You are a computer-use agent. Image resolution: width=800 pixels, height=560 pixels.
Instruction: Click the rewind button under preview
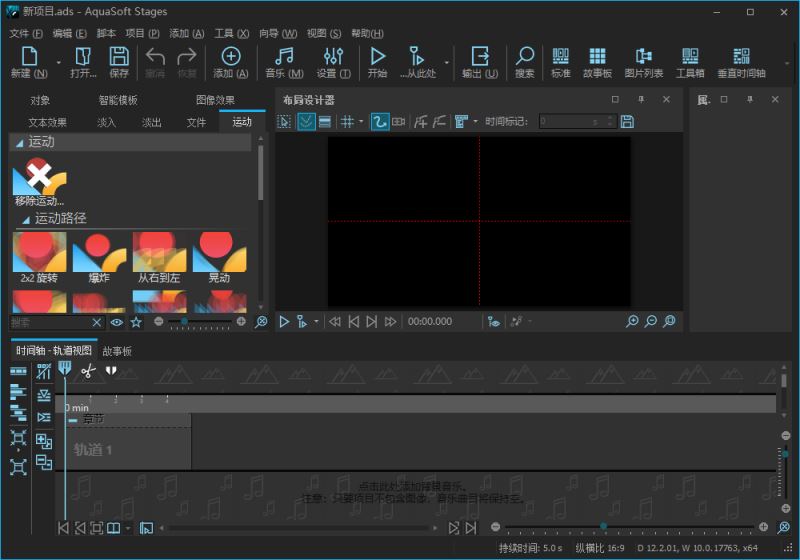point(334,321)
